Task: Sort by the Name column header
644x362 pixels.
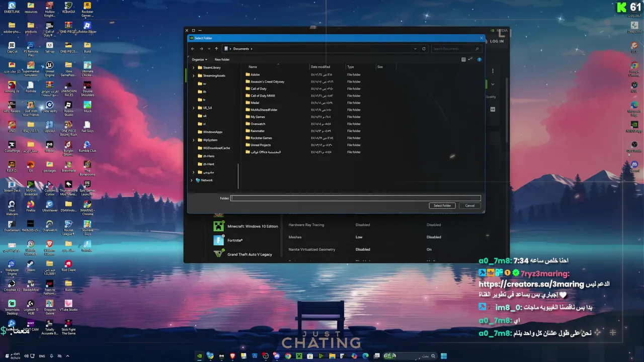Action: coord(253,67)
